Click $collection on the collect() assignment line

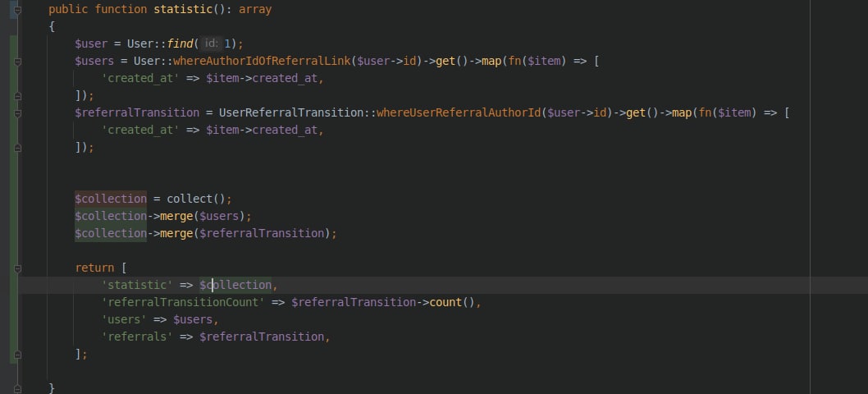(x=111, y=199)
